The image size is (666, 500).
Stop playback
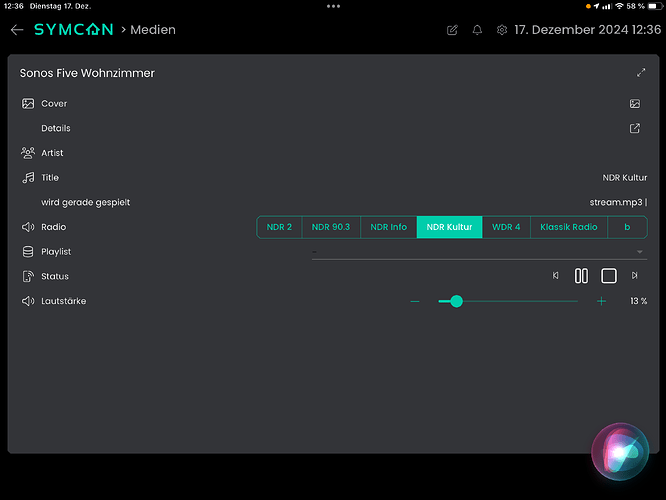(609, 276)
